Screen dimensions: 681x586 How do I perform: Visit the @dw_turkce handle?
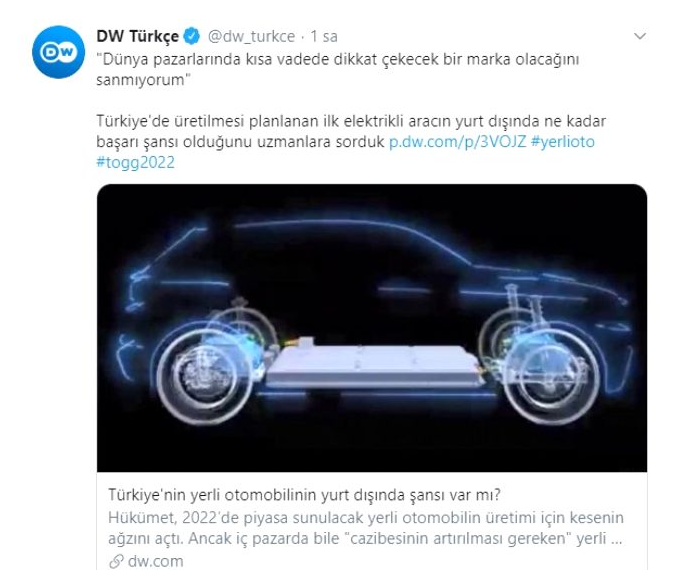251,36
